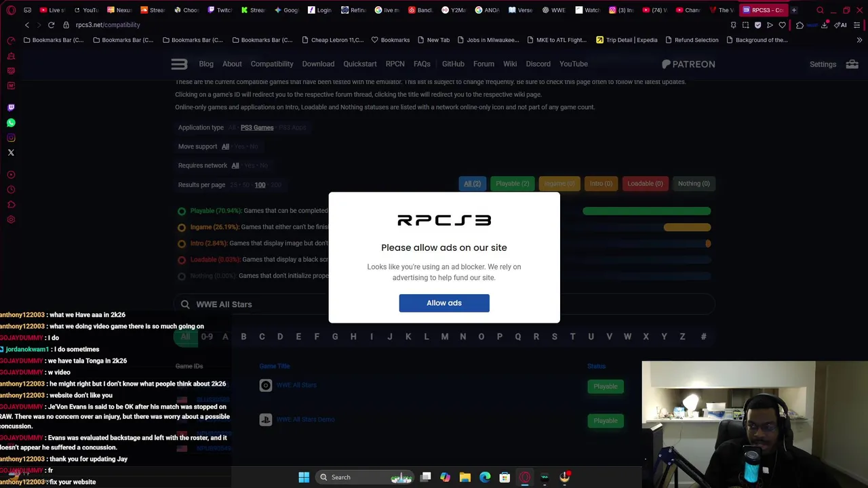Click the address bar URL rpcs3.net/compatibility

point(108,25)
